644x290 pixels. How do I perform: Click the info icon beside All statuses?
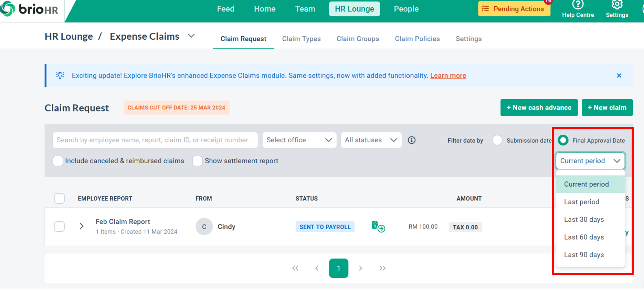point(412,140)
